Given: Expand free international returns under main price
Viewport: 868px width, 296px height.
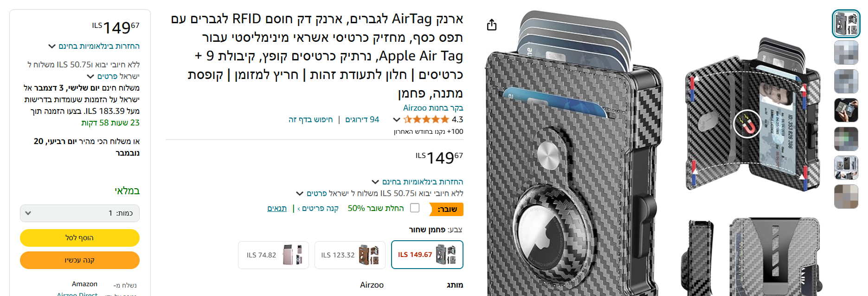Looking at the screenshot, I should (418, 182).
